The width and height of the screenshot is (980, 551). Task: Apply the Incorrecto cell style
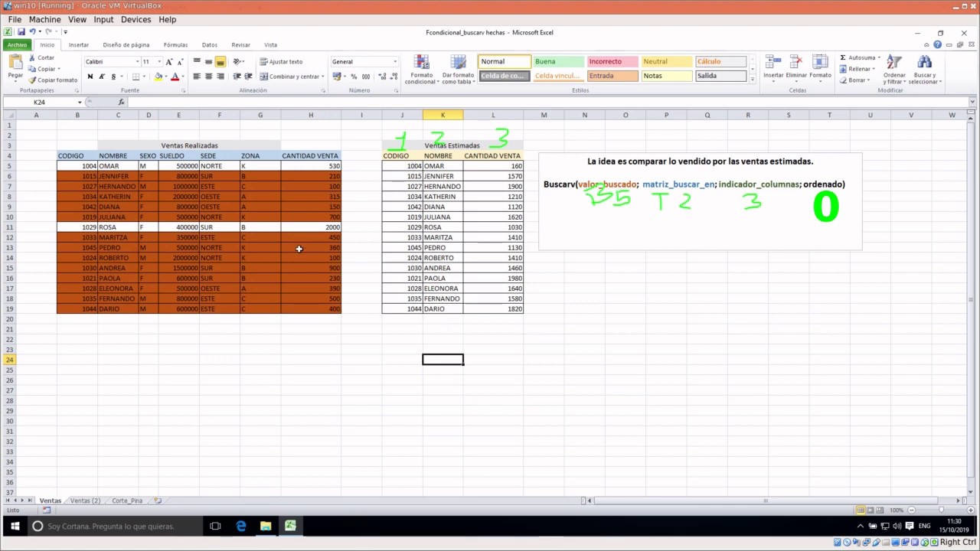point(612,61)
